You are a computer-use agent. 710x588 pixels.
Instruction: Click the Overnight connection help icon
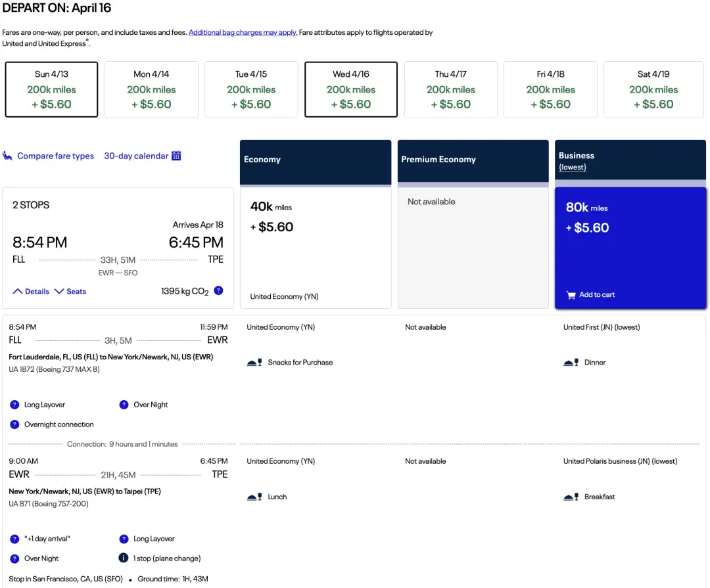click(14, 424)
